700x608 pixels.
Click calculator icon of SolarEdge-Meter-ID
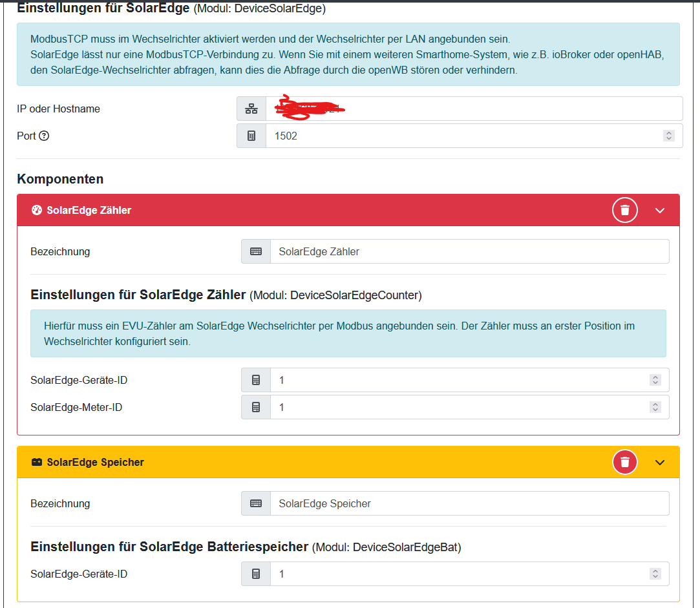point(256,407)
